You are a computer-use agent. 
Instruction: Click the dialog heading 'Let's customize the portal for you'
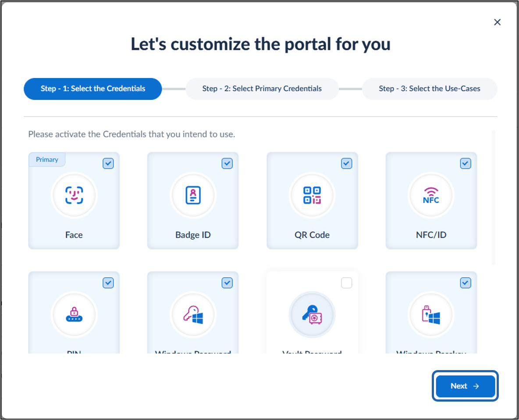tap(260, 44)
